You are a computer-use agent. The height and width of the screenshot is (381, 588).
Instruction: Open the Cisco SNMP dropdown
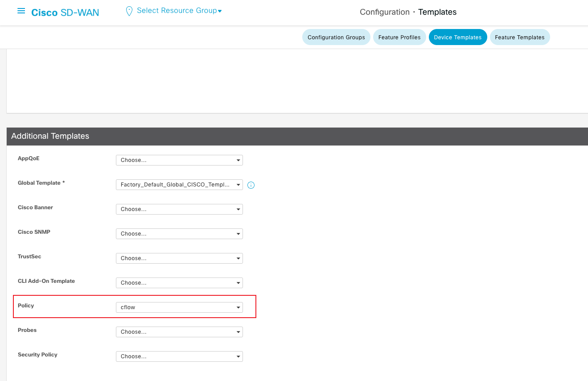coord(179,234)
